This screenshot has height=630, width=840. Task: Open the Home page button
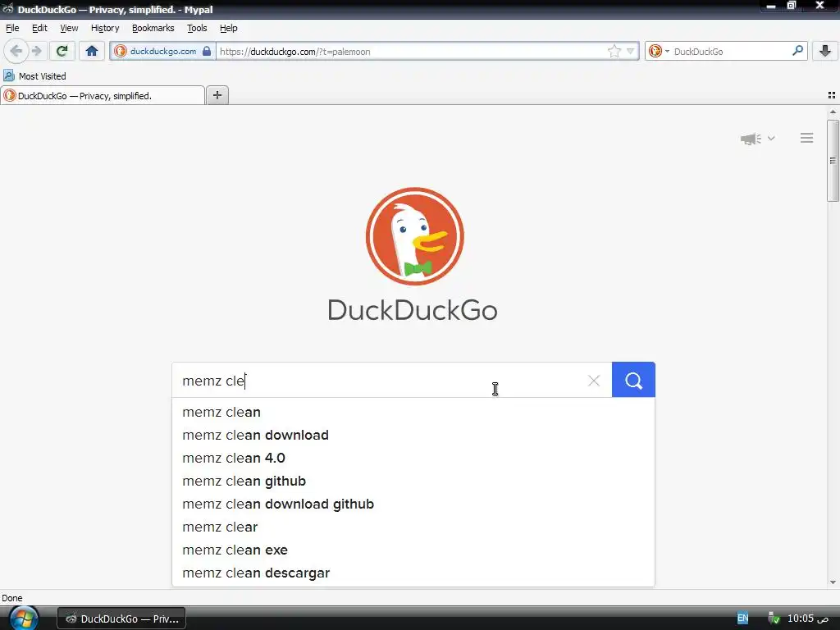click(92, 52)
